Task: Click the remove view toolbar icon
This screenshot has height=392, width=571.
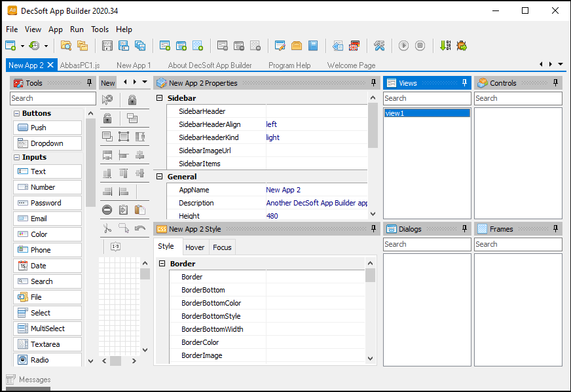Action: tap(223, 46)
